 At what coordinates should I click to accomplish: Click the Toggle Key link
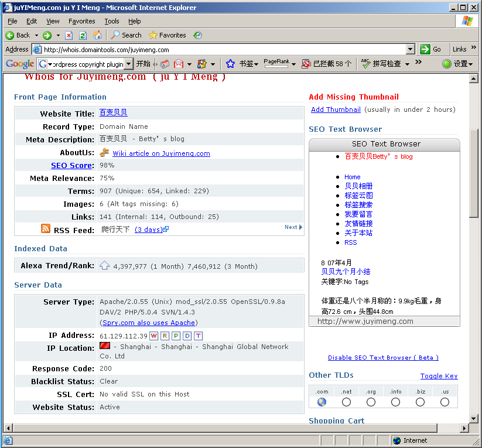[439, 376]
